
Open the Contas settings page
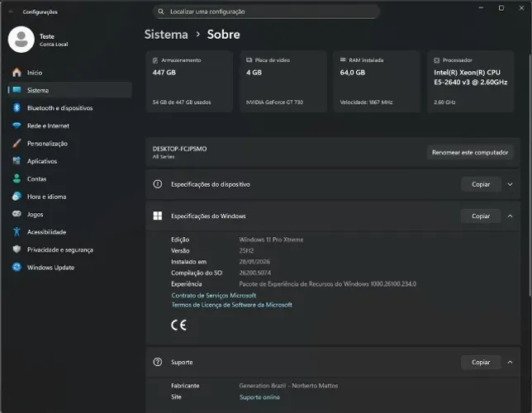coord(36,178)
